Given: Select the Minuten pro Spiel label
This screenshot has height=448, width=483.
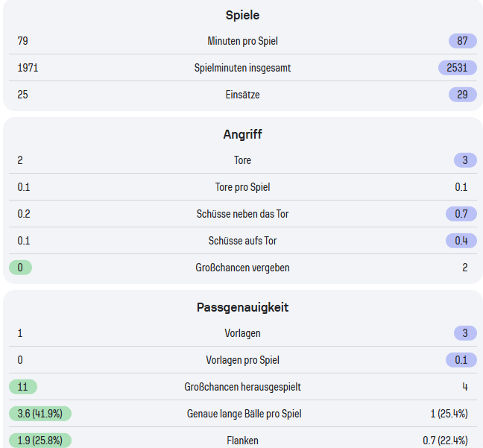Looking at the screenshot, I should pos(242,41).
